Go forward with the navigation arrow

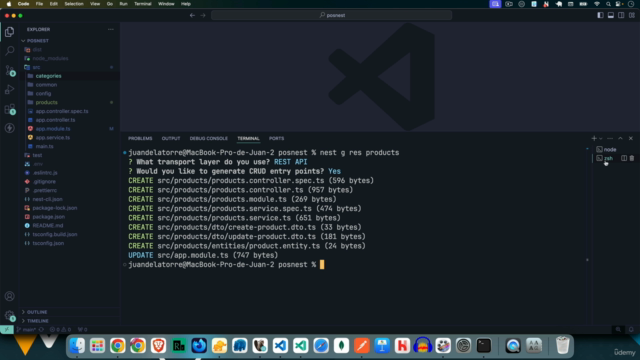pyautogui.click(x=203, y=15)
